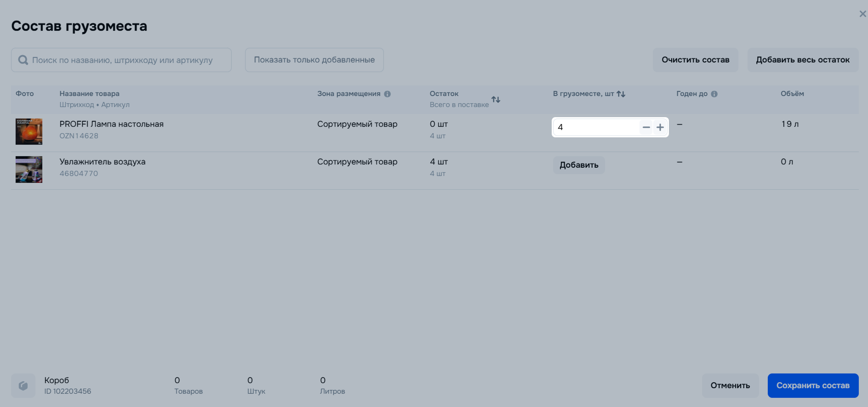Save with Сохранить состав button

(x=813, y=386)
